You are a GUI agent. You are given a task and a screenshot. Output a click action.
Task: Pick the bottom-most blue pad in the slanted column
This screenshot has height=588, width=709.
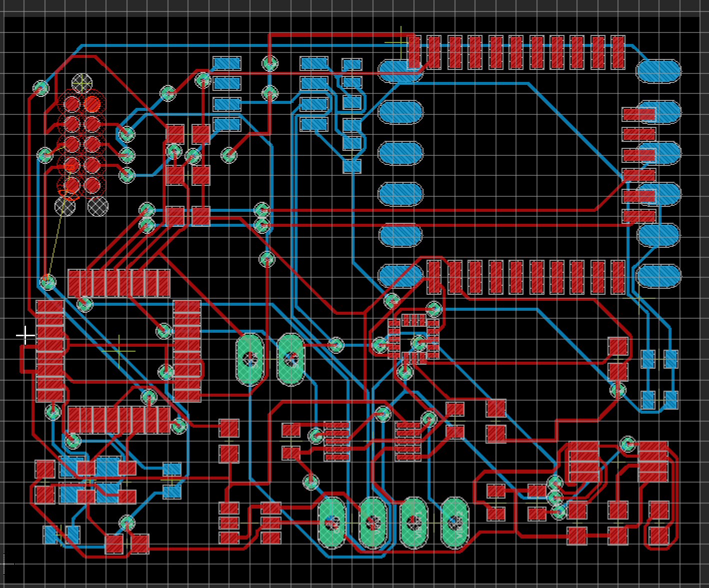click(352, 166)
